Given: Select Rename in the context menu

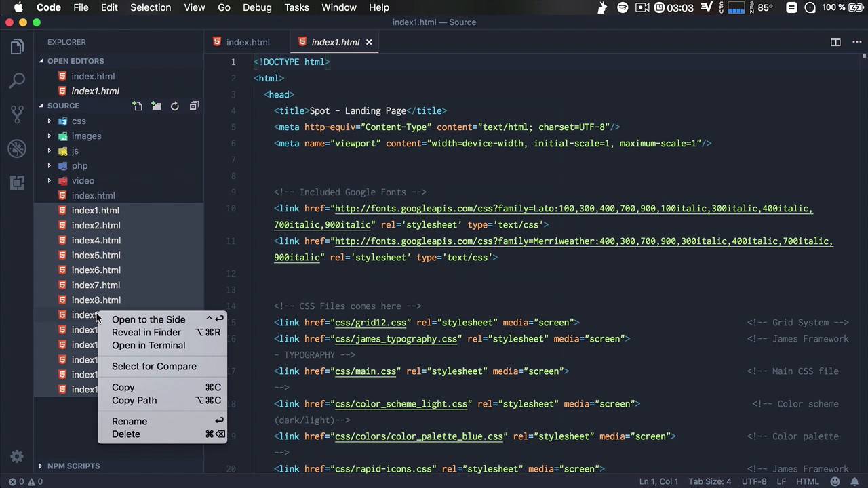Looking at the screenshot, I should click(x=130, y=421).
